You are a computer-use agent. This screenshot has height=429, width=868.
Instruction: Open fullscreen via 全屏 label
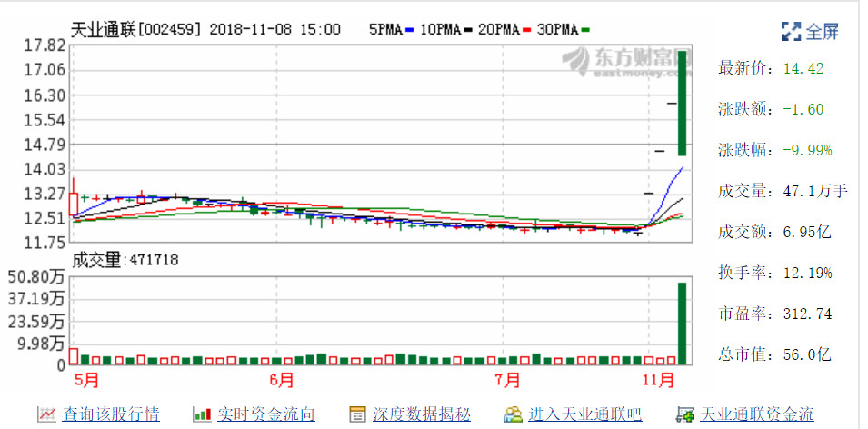(x=822, y=31)
